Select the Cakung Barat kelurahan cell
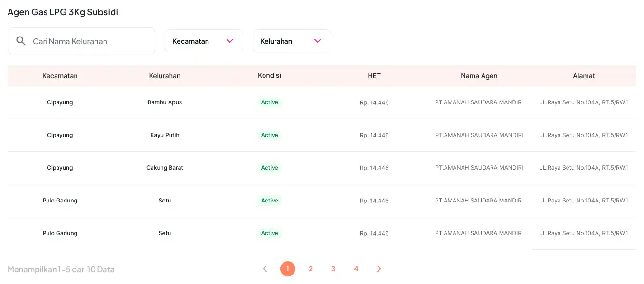The image size is (644, 284). coord(165,168)
